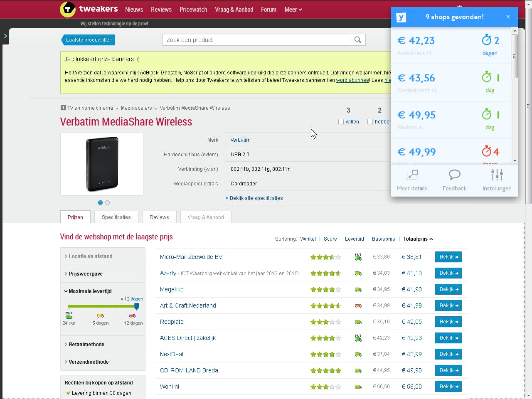This screenshot has width=532, height=399.
Task: Click the 12 dagen red truck icon
Action: click(132, 316)
